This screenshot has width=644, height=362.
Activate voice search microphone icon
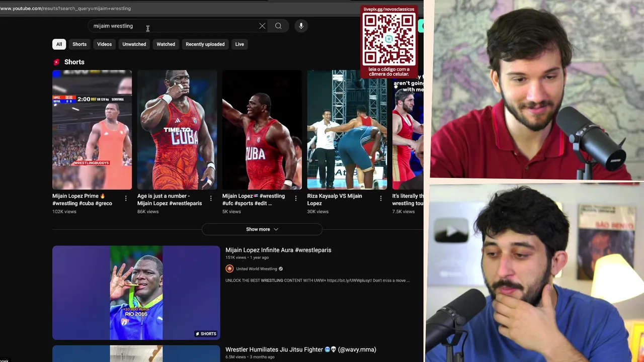(301, 26)
